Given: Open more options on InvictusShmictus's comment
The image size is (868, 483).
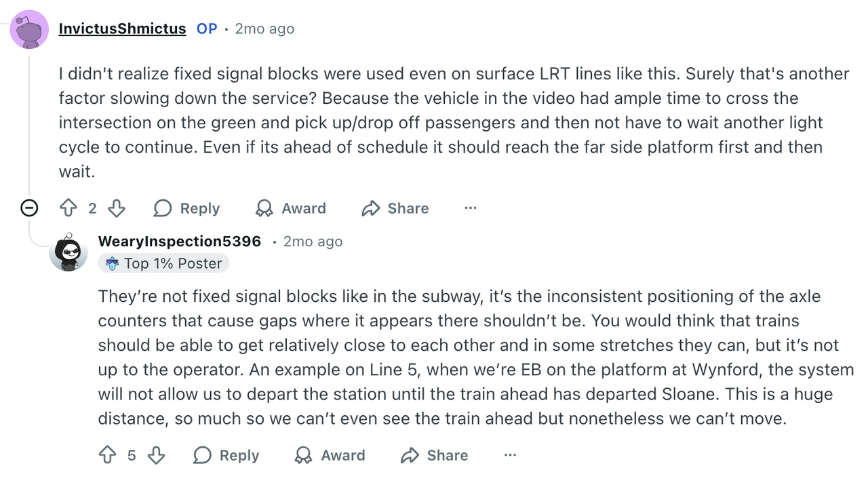Looking at the screenshot, I should pyautogui.click(x=471, y=208).
